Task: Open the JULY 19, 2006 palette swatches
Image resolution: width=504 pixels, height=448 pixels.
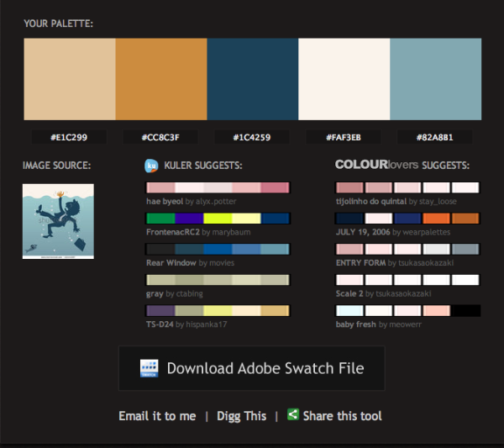Action: click(407, 219)
